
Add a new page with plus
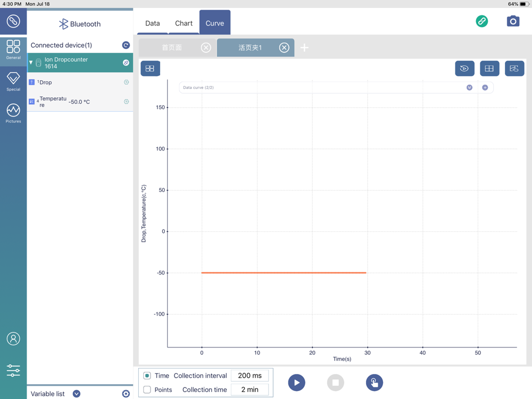coord(304,47)
